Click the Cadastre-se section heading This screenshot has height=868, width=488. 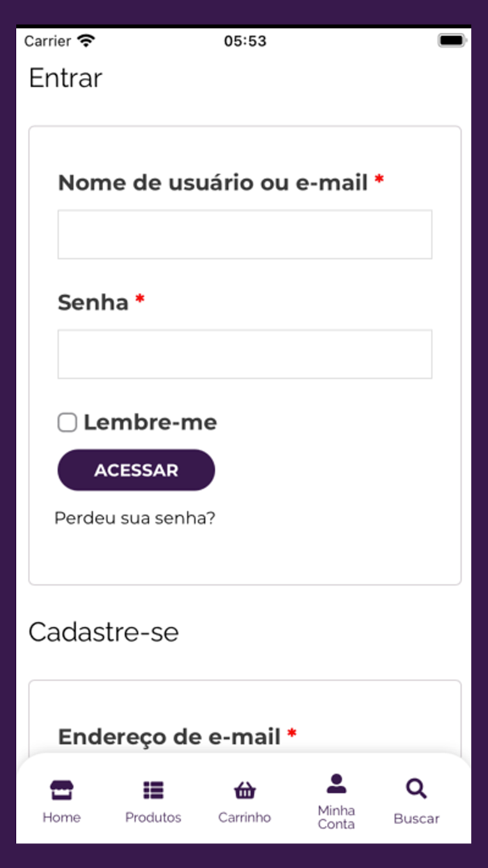[103, 632]
